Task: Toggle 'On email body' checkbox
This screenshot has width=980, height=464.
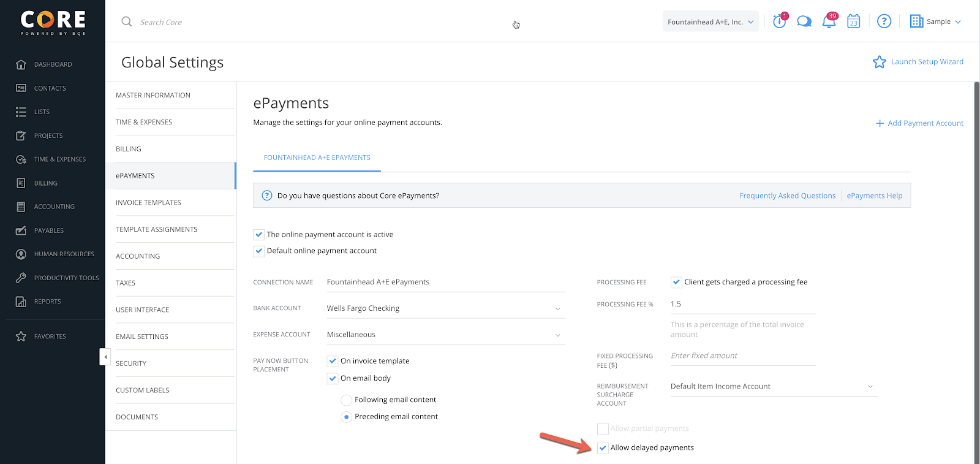Action: point(333,378)
